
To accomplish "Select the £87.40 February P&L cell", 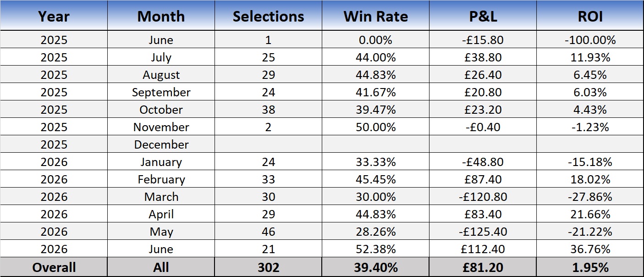I will [483, 179].
